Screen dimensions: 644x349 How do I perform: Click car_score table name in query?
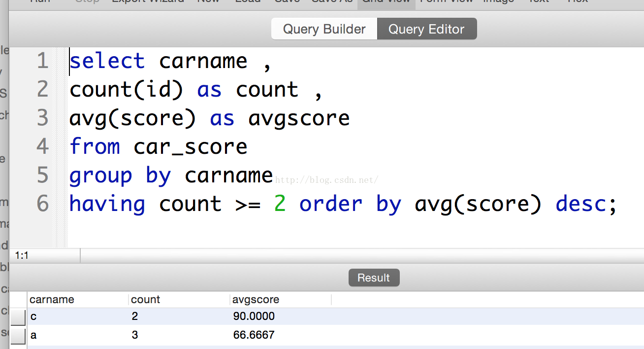190,147
